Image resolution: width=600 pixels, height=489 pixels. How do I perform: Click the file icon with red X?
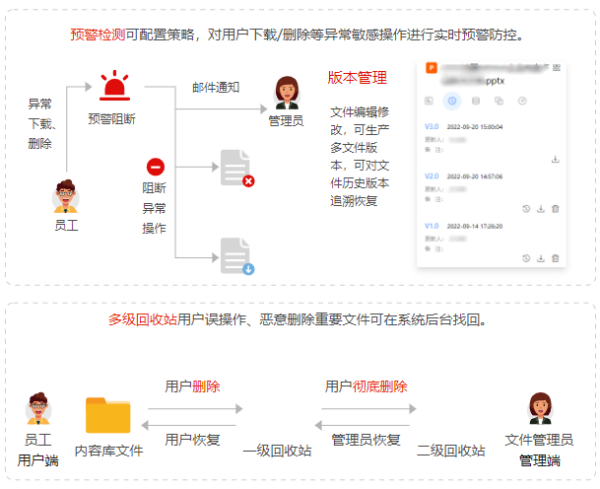(x=236, y=168)
